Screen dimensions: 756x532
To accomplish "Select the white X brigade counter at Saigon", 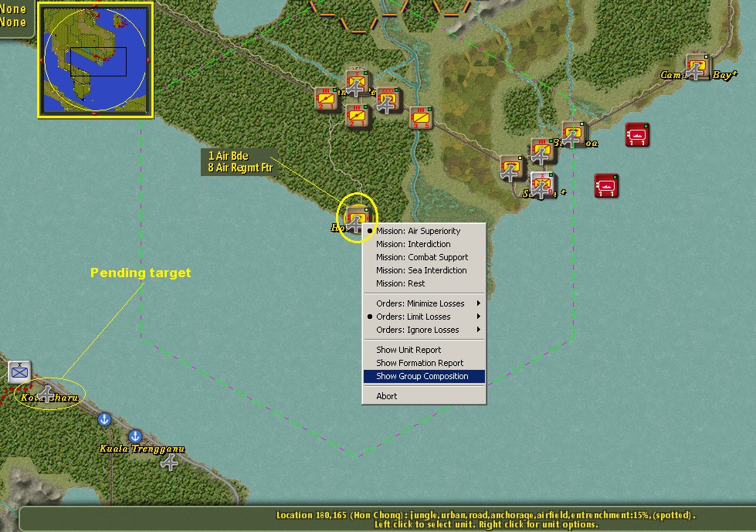I will click(542, 185).
